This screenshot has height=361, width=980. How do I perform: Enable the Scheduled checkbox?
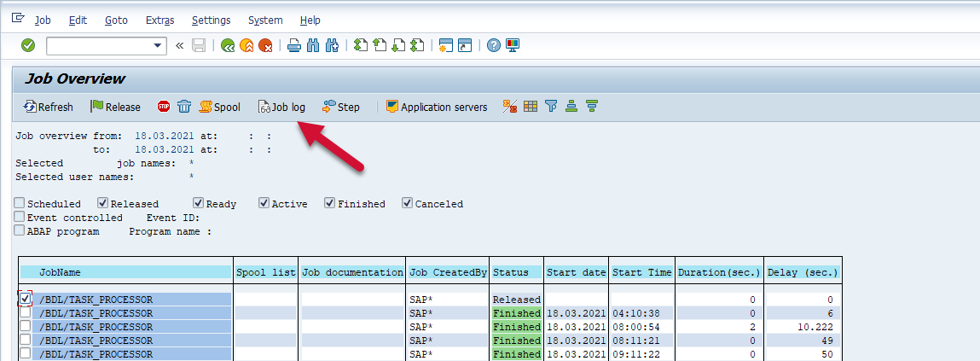point(20,203)
